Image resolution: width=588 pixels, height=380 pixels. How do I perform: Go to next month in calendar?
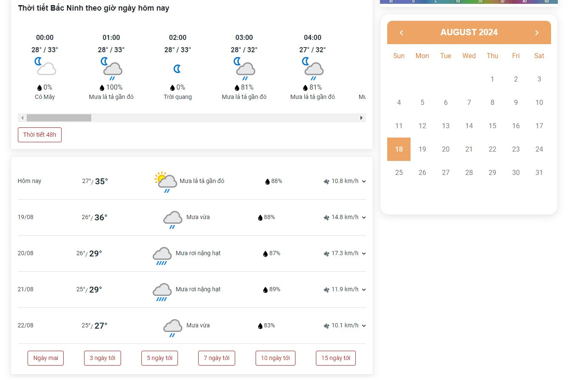coord(537,33)
